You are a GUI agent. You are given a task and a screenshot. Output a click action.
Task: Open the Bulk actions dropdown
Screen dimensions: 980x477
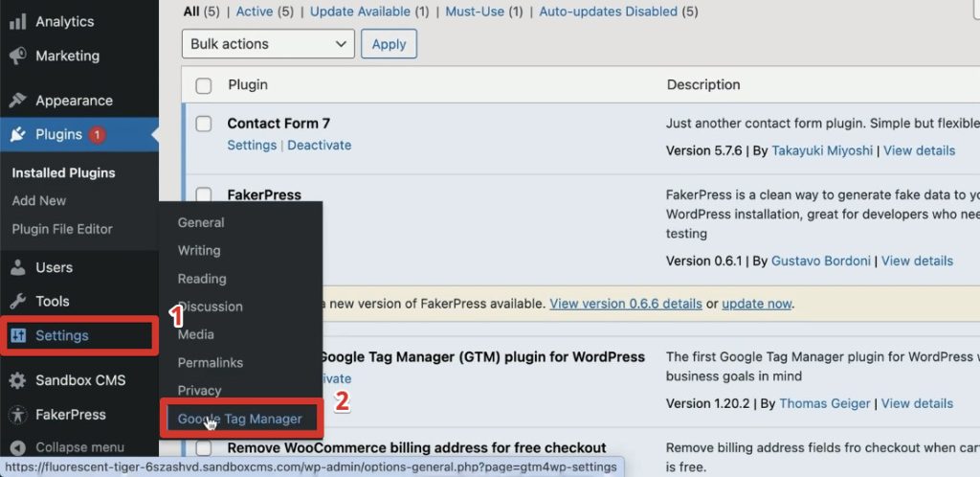(x=268, y=44)
